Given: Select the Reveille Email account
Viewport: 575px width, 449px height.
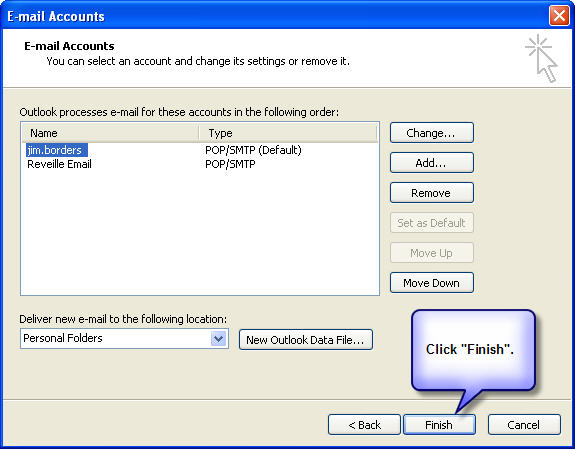Looking at the screenshot, I should 59,164.
